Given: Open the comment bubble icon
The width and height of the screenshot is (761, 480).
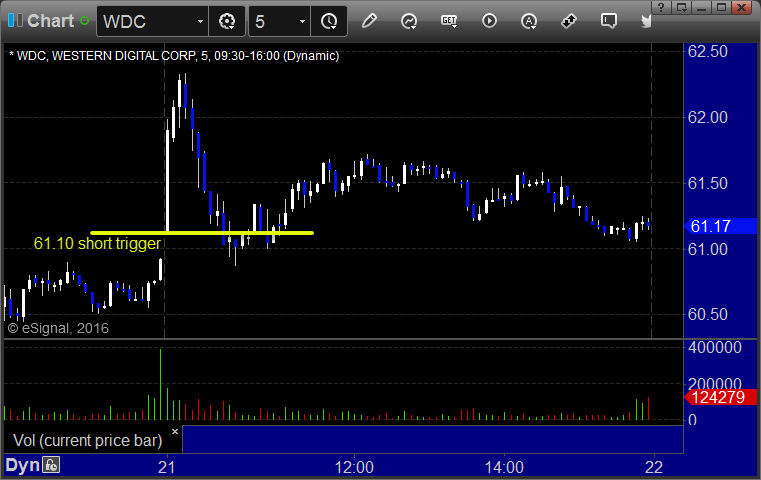Looking at the screenshot, I should (609, 21).
